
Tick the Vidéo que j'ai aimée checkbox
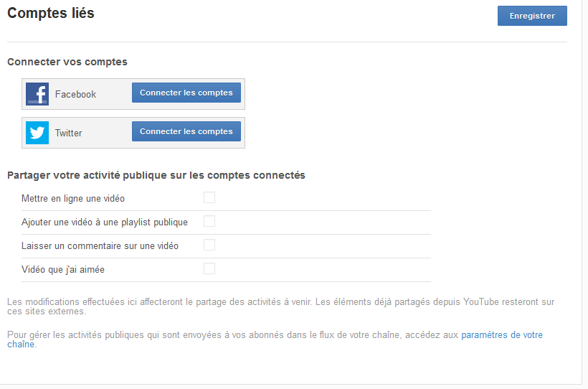209,268
